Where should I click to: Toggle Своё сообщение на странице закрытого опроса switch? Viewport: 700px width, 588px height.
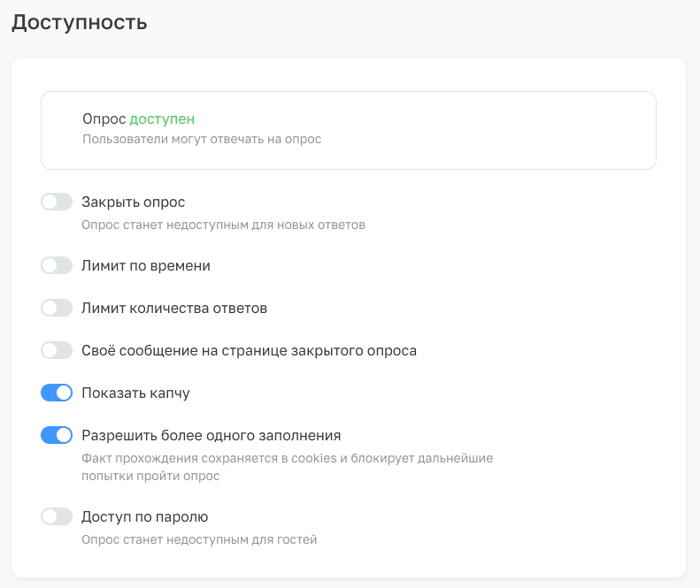point(57,350)
